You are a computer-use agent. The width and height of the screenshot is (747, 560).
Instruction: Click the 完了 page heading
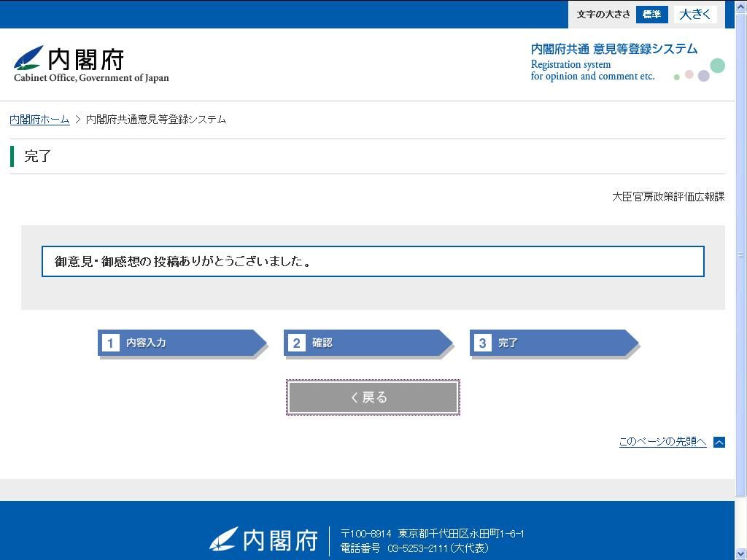(38, 156)
